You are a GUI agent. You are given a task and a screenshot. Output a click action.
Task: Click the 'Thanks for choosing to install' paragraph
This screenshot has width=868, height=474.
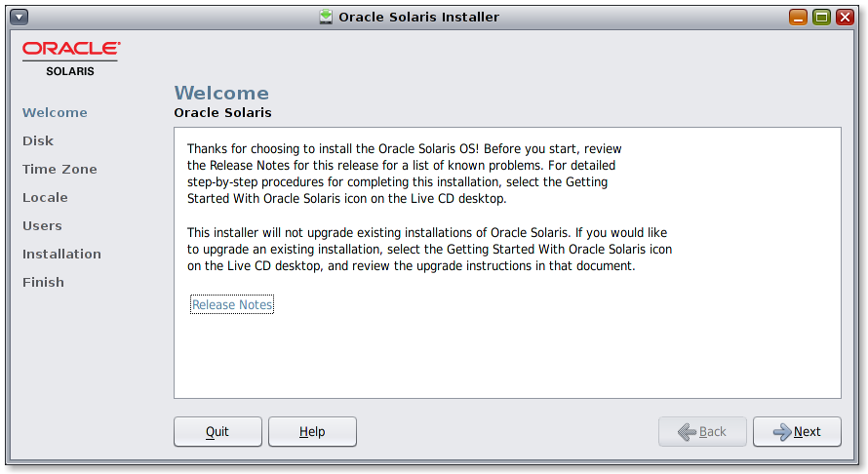pyautogui.click(x=404, y=174)
